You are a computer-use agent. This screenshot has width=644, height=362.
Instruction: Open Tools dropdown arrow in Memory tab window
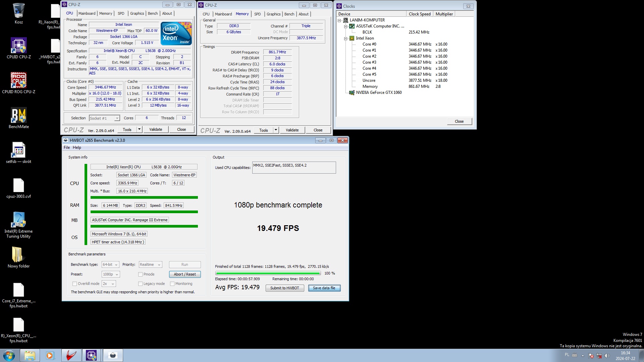tap(276, 130)
